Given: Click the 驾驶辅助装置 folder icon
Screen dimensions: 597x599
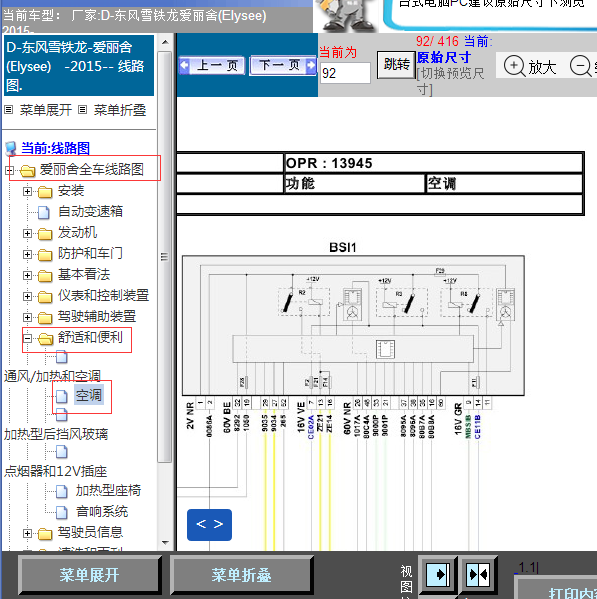Looking at the screenshot, I should [x=45, y=318].
